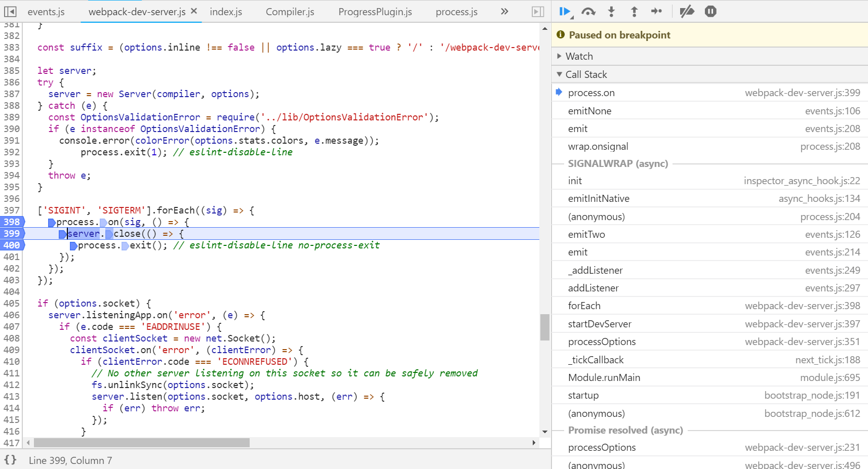Click inline breakpoint marker before process.exit
This screenshot has width=868, height=469.
(73, 246)
